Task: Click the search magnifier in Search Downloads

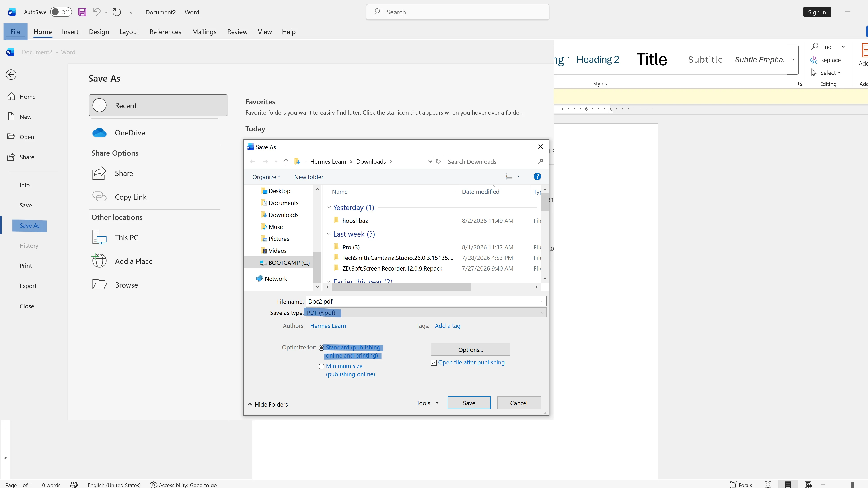Action: [541, 161]
